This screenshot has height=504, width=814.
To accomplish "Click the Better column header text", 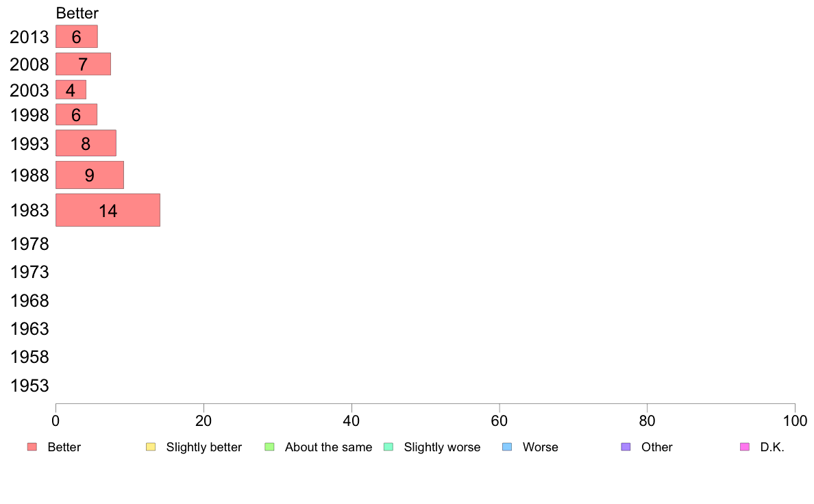I will click(x=77, y=13).
